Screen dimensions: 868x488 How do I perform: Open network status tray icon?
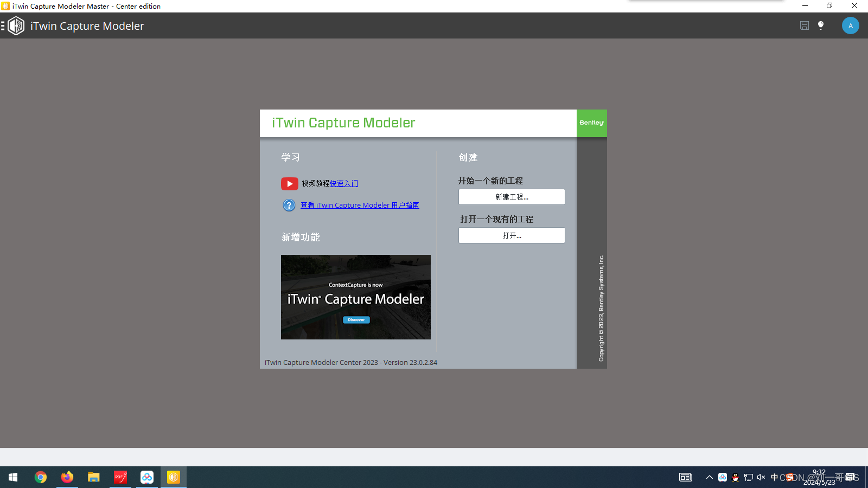[x=749, y=477]
